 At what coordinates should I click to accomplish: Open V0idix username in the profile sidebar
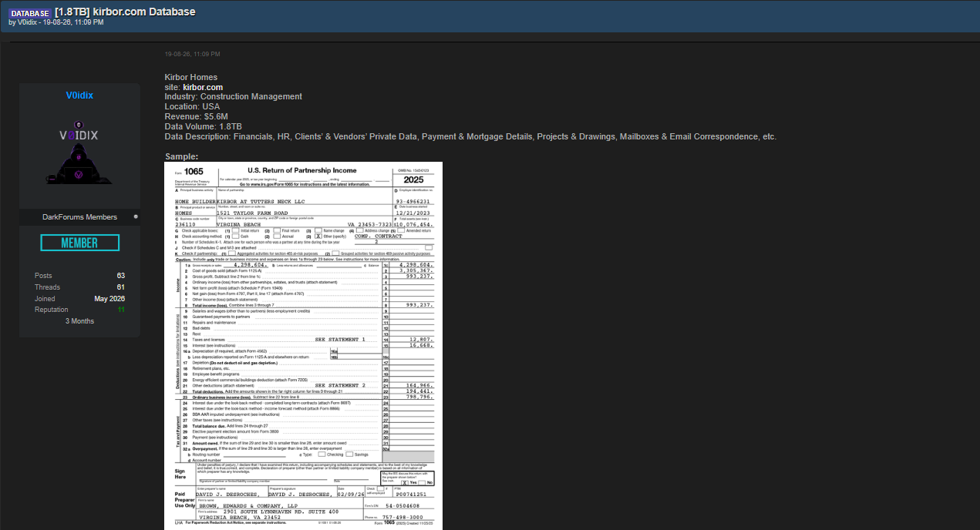coord(79,96)
